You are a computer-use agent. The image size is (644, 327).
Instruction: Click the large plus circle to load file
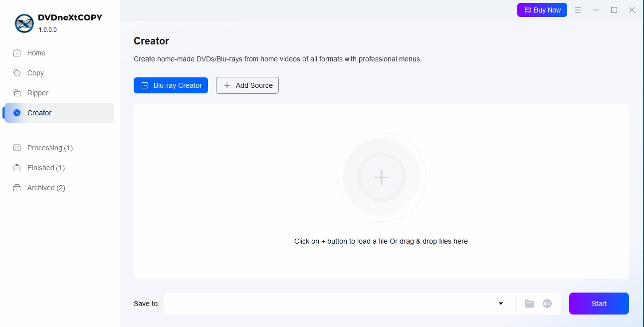pos(382,177)
